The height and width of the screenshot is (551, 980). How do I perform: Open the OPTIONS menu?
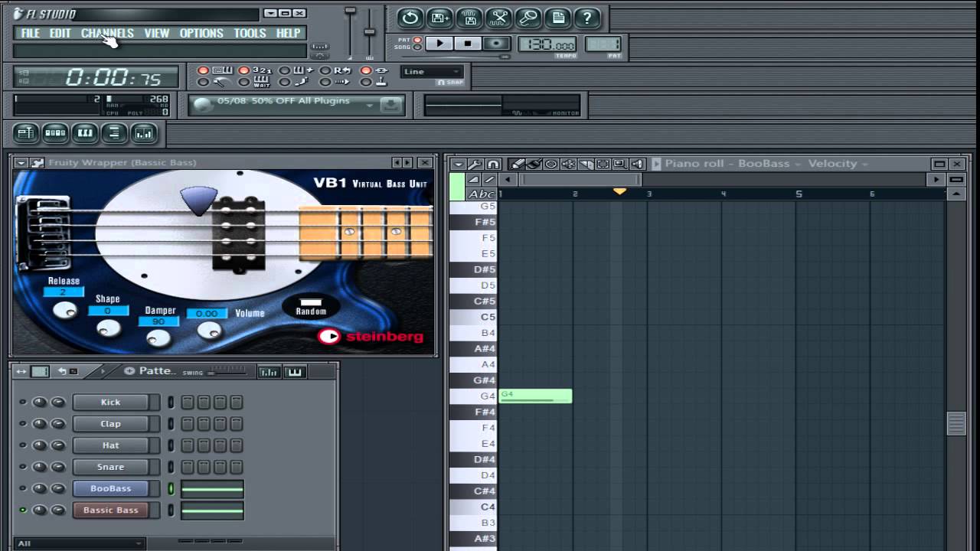point(201,33)
